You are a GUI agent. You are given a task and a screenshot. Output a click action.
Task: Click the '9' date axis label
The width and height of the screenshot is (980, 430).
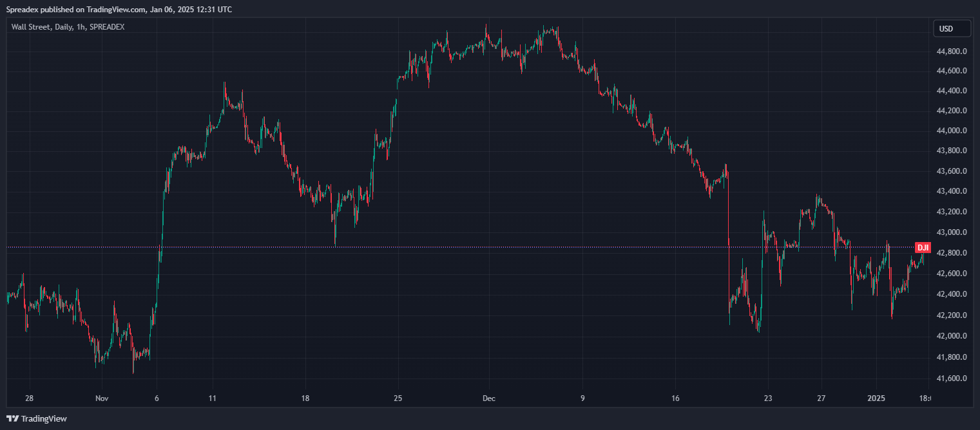coord(582,398)
